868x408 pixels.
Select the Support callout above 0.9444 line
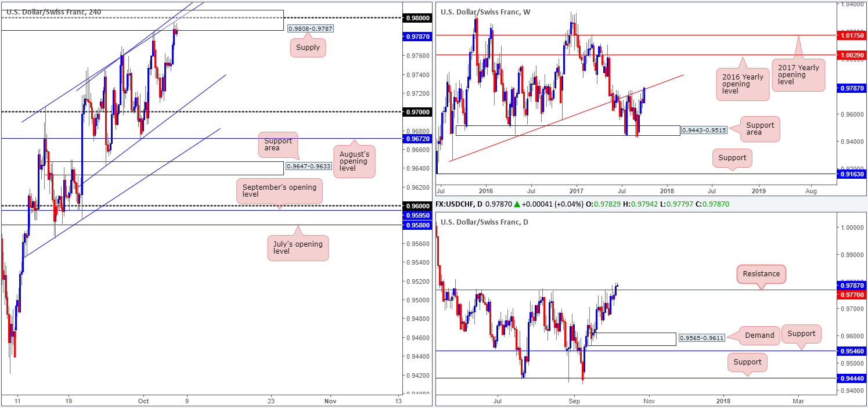[747, 362]
